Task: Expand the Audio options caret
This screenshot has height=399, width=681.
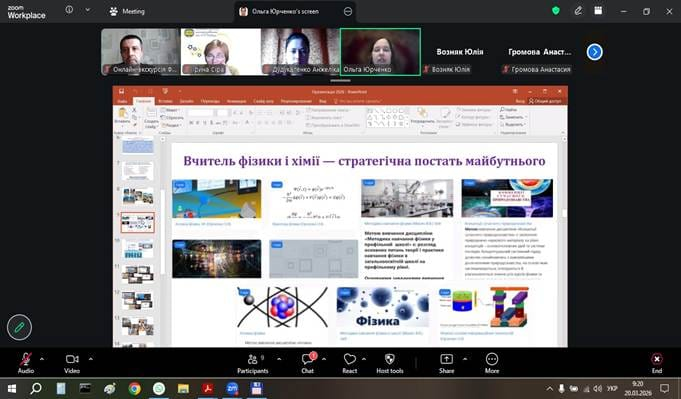Action: [42, 359]
